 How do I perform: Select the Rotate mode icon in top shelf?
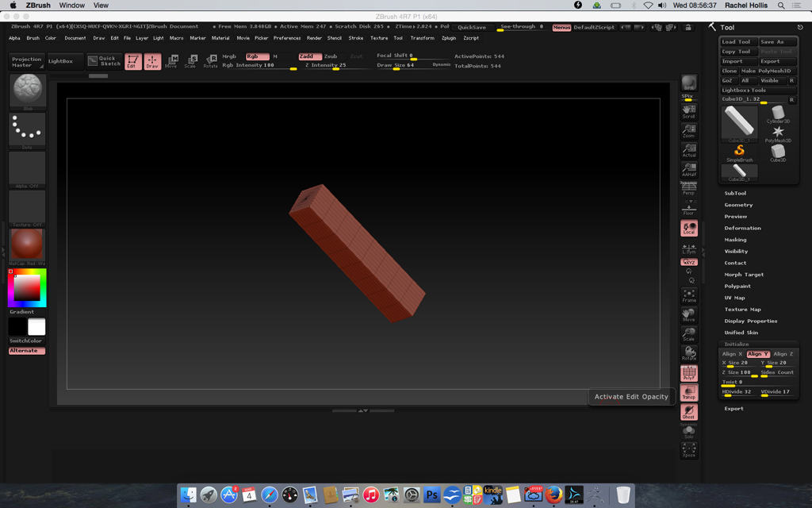pyautogui.click(x=210, y=61)
